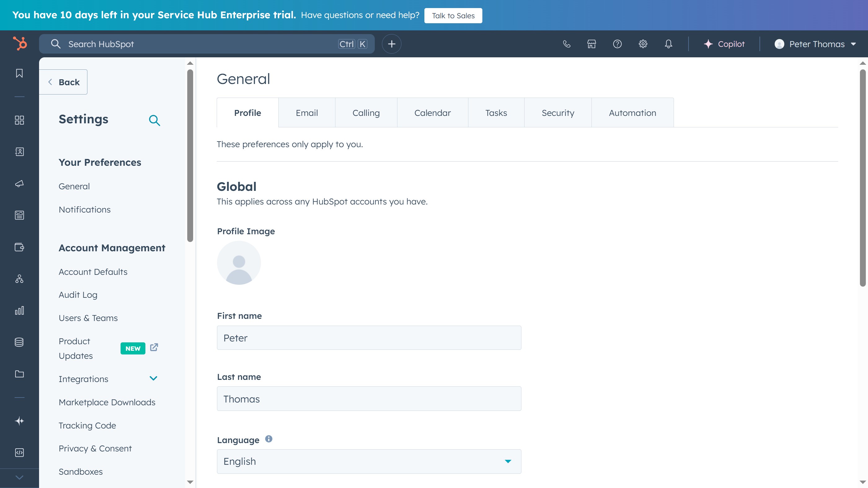Open Marketplace Downloads settings
868x488 pixels.
(107, 402)
